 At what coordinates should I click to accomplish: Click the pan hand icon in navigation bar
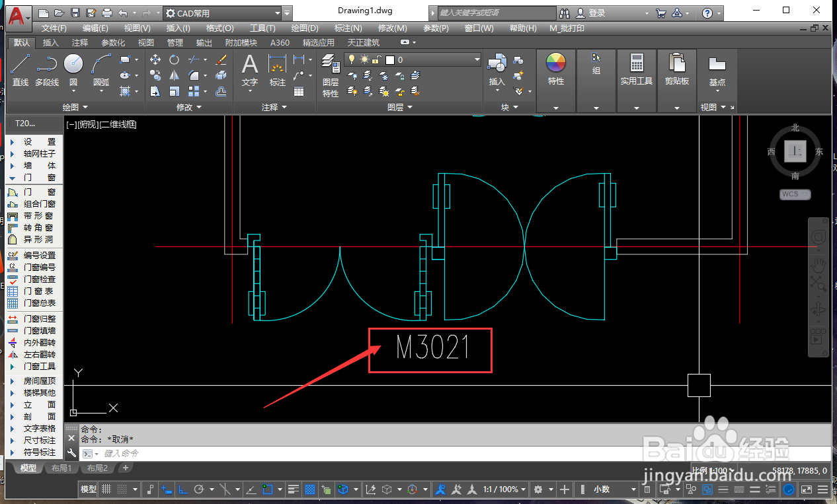click(818, 265)
